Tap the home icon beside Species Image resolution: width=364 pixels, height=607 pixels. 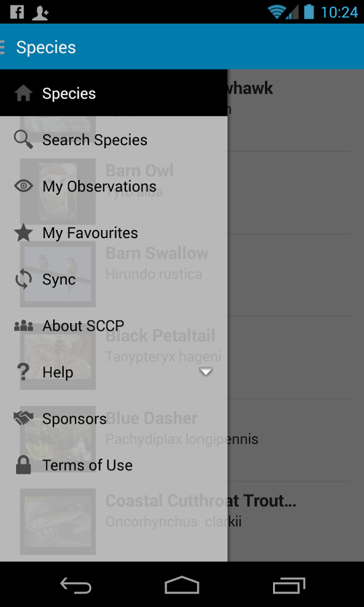[x=23, y=93]
